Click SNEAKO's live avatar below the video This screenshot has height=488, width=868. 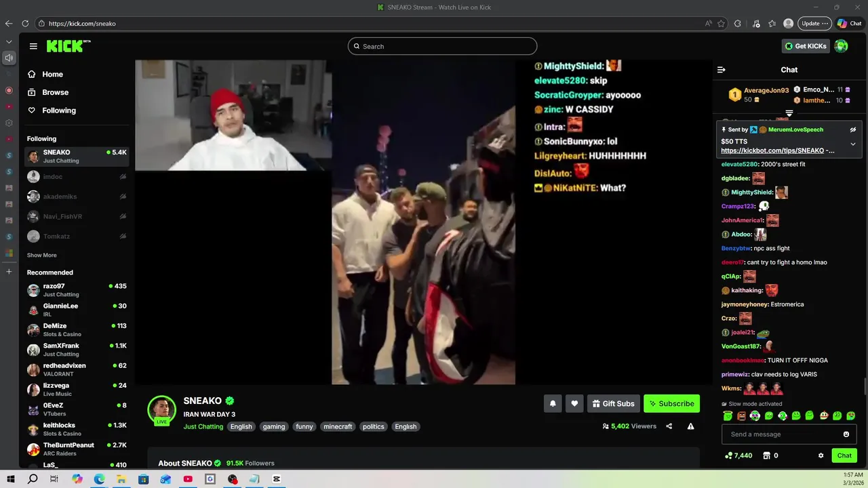point(162,409)
